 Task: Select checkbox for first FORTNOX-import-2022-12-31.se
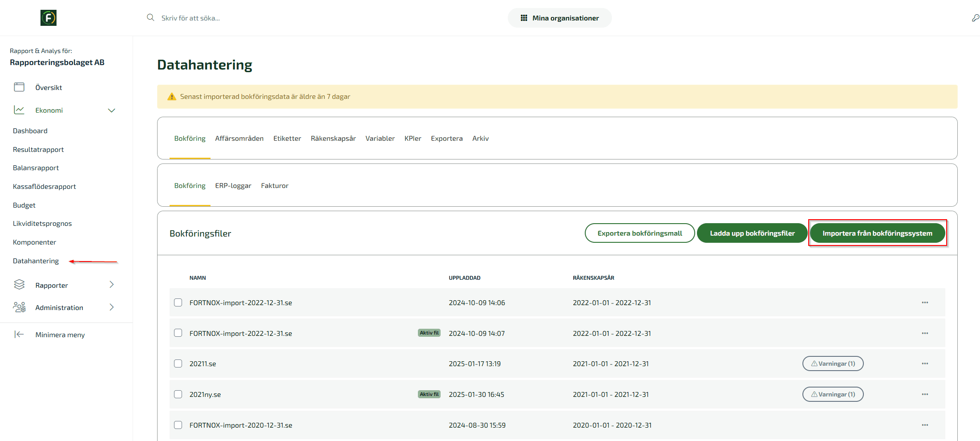[178, 302]
